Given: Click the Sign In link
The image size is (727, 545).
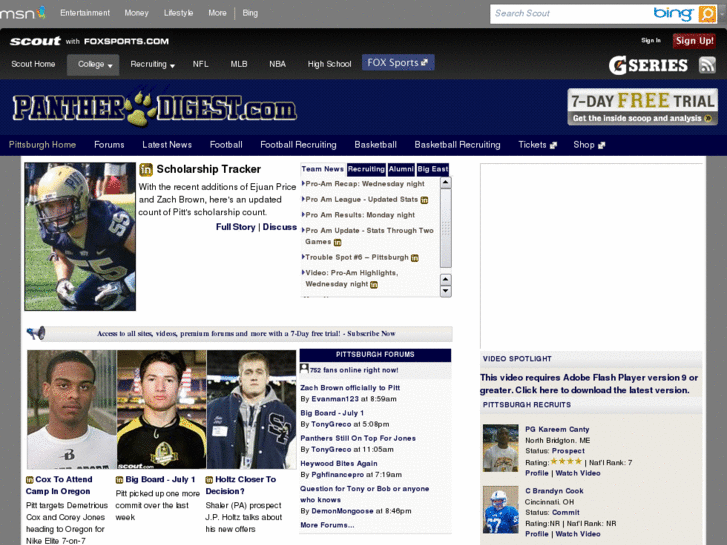Looking at the screenshot, I should [651, 41].
